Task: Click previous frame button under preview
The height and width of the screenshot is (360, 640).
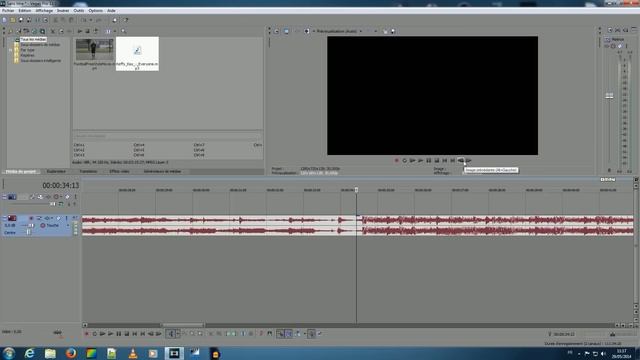Action: [461, 160]
